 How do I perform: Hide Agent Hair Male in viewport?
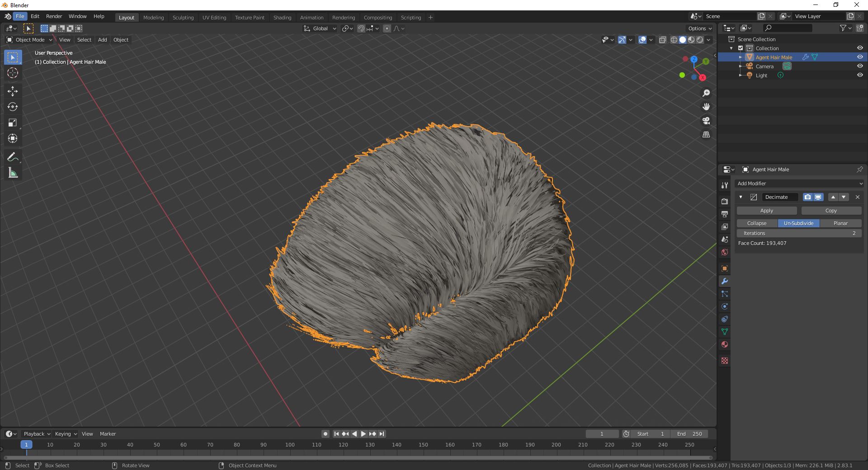860,57
